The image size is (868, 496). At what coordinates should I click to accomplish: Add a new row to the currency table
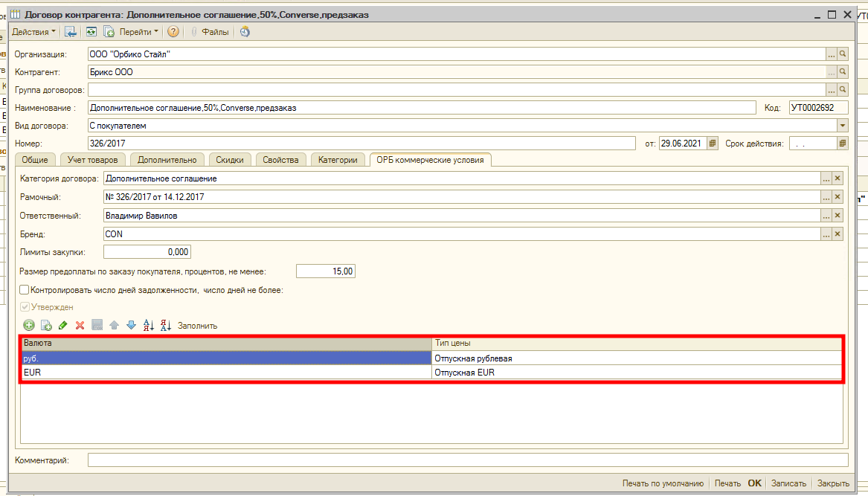[x=29, y=325]
